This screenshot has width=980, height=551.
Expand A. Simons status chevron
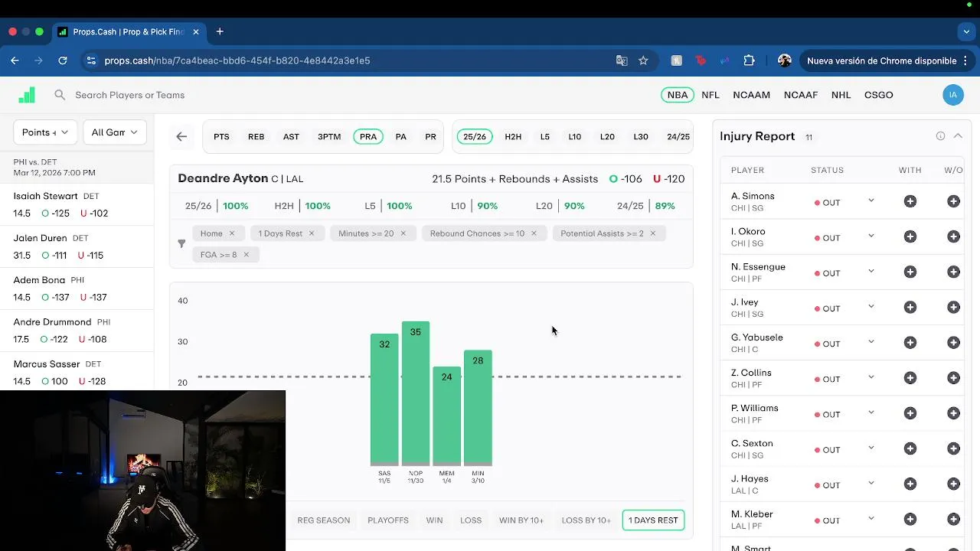(x=871, y=201)
